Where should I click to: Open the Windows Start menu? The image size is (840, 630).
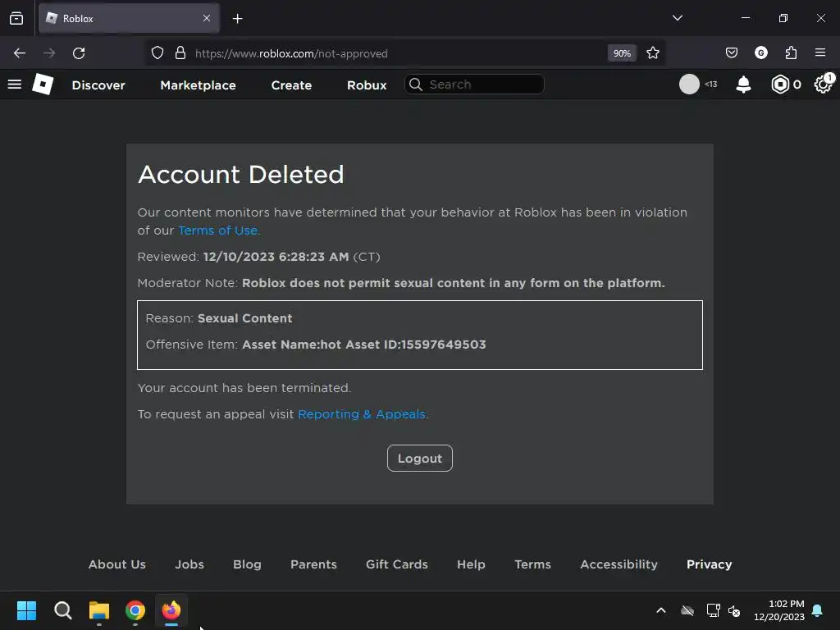(x=26, y=610)
